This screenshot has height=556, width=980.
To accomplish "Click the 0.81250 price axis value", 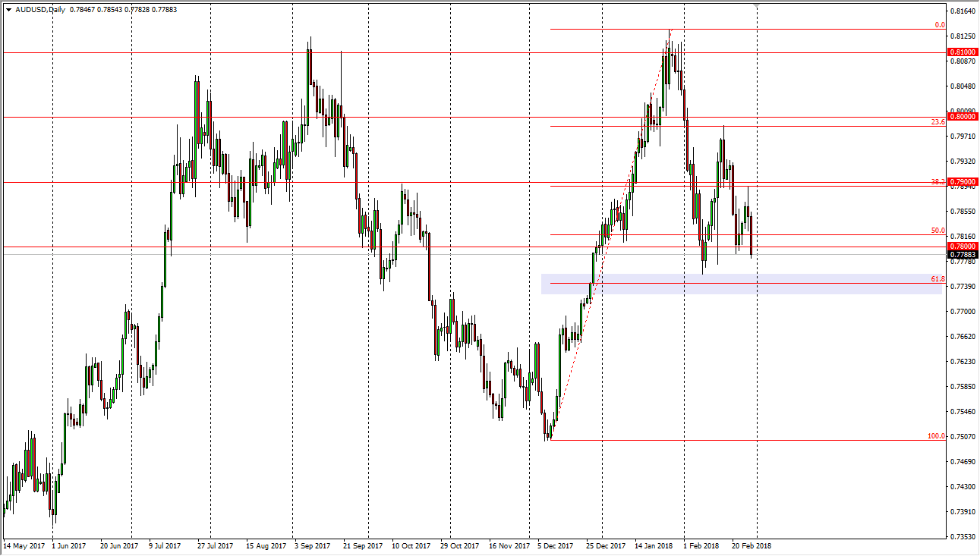I will coord(963,36).
